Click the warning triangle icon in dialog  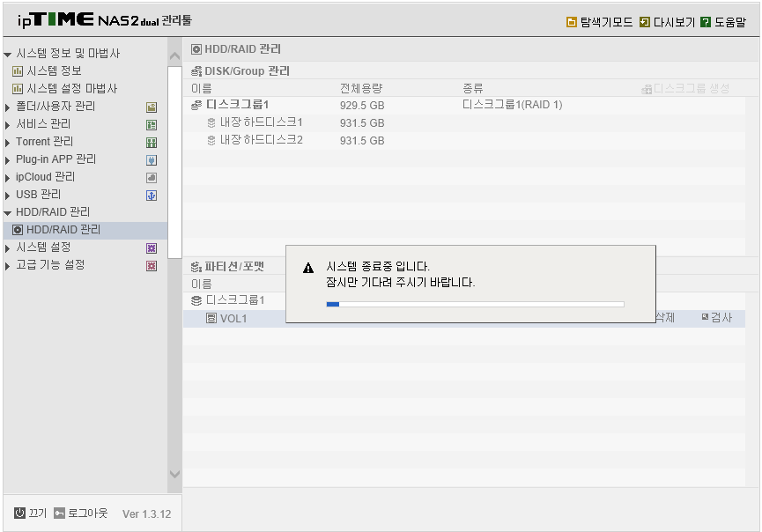coord(308,268)
